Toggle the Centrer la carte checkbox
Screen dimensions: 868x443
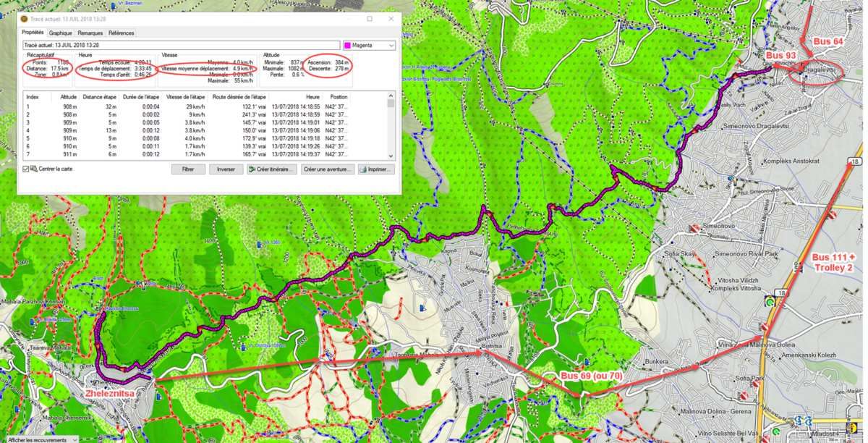[26, 169]
